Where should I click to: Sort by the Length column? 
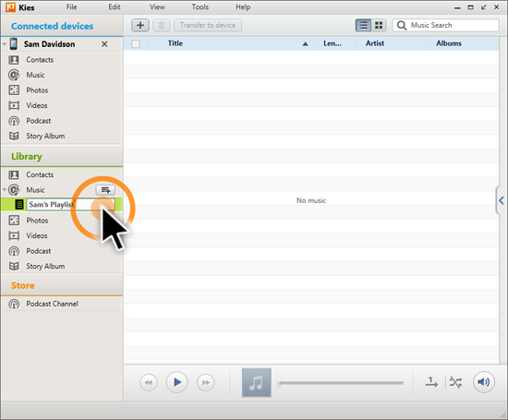333,43
